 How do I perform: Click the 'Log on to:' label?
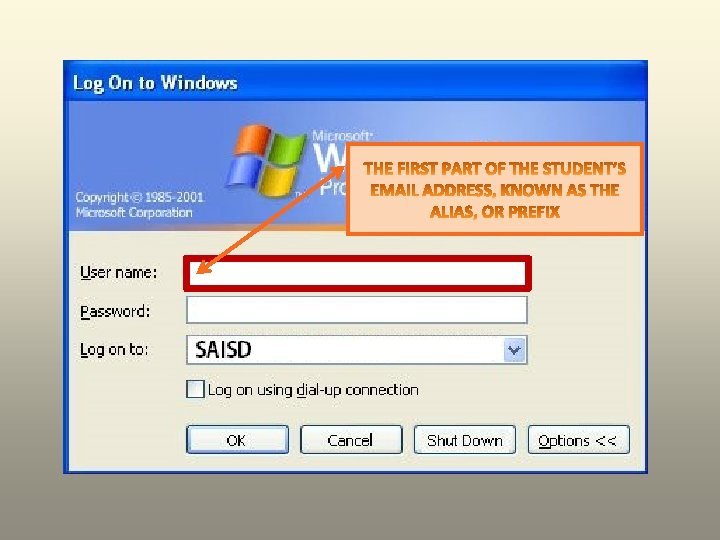(114, 350)
